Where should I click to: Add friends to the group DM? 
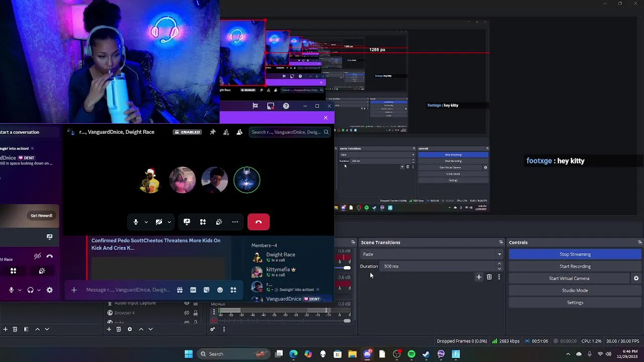coord(226,132)
